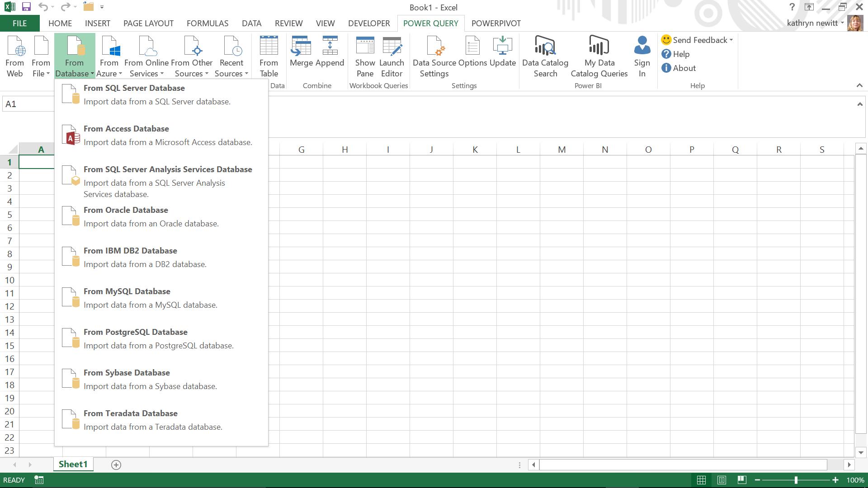Click the About button
This screenshot has width=868, height=488.
click(x=679, y=68)
